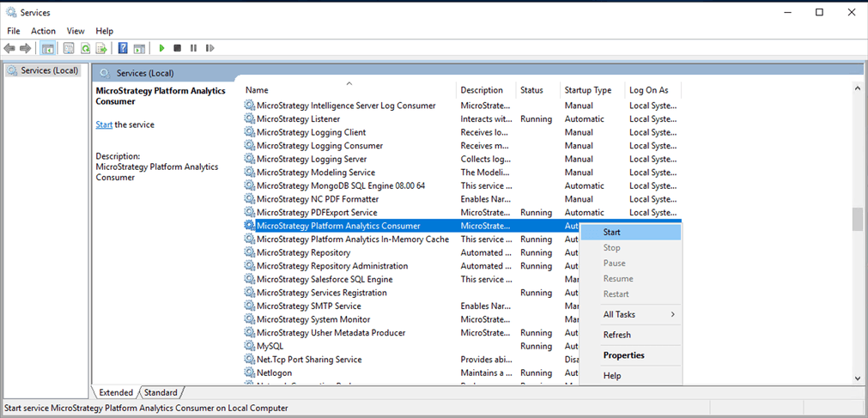
Task: Click the vertical scrollbar up arrow
Action: (x=858, y=88)
